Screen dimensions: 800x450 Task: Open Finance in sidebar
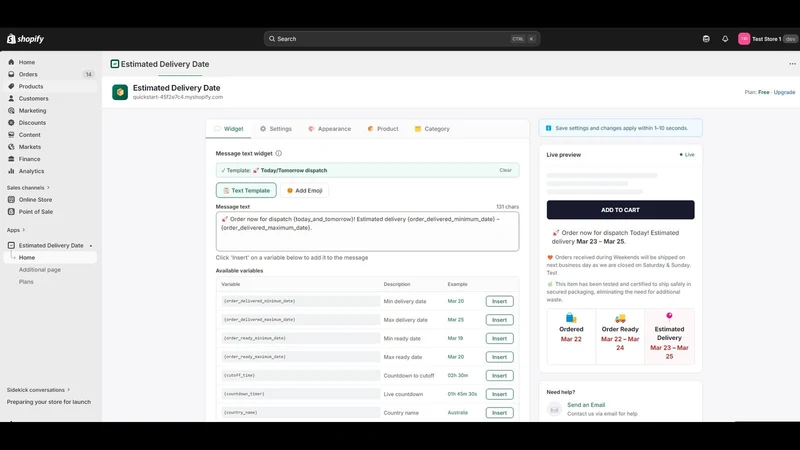coord(30,159)
